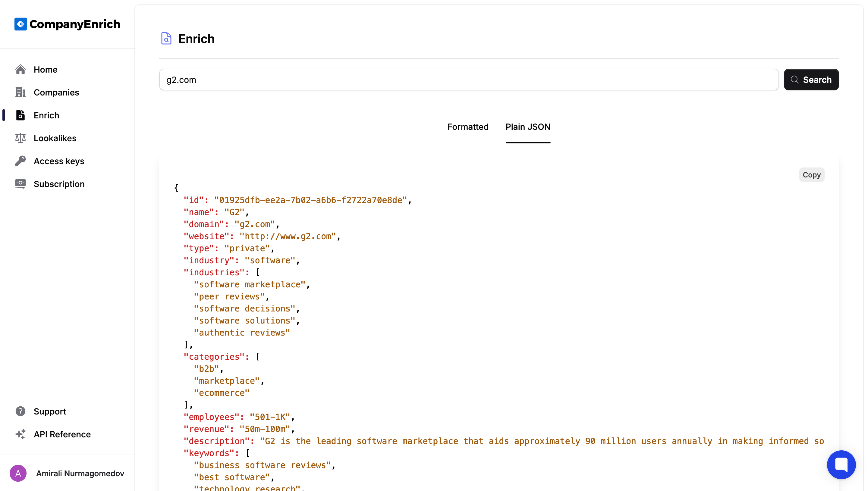Click the user avatar with letter A
Screen dimensions: 868x491
click(x=18, y=474)
